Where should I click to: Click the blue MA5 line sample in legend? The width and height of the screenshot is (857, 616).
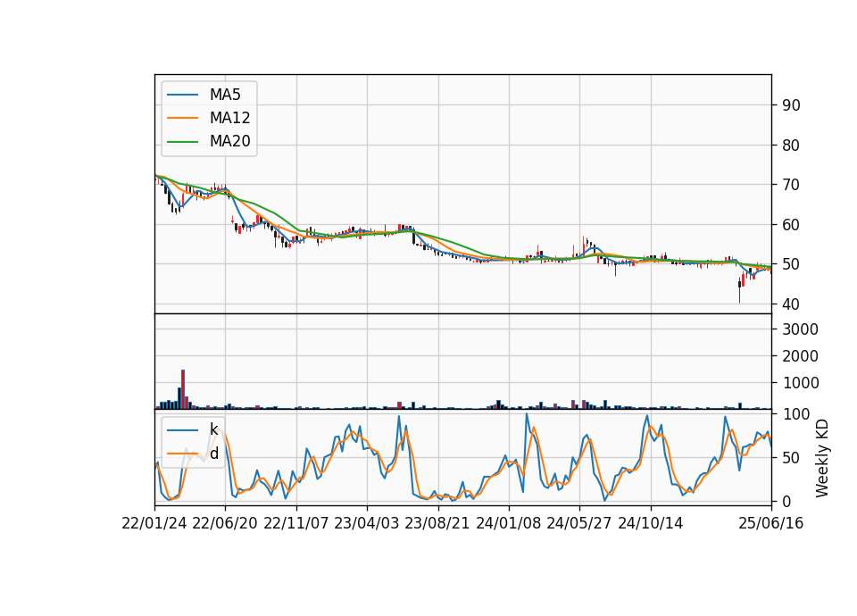coord(182,95)
